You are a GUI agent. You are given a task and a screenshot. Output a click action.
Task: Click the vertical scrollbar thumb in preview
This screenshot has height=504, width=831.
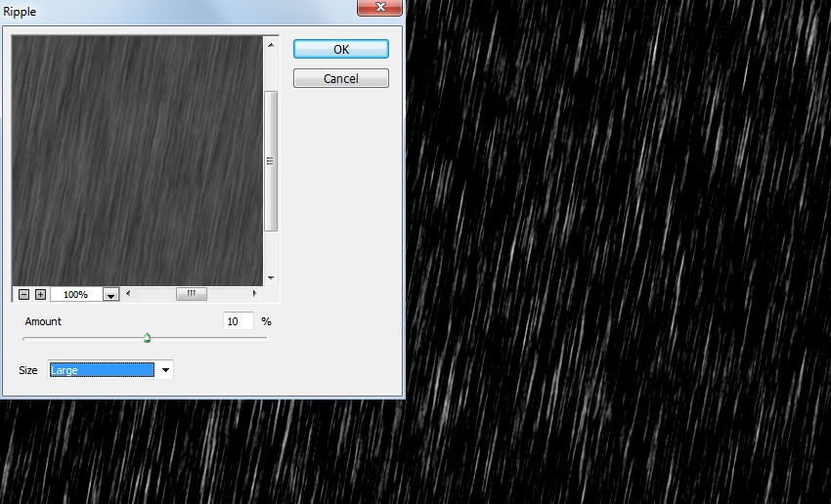pos(271,161)
